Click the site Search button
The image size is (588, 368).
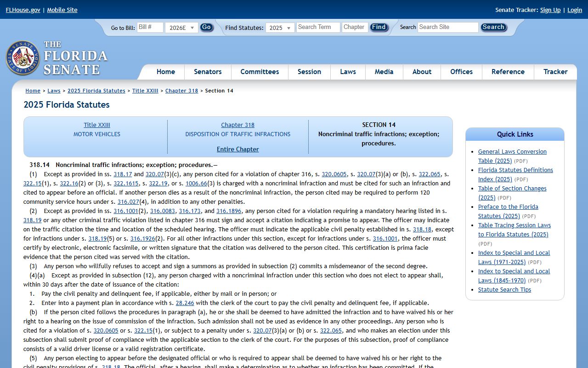[493, 27]
